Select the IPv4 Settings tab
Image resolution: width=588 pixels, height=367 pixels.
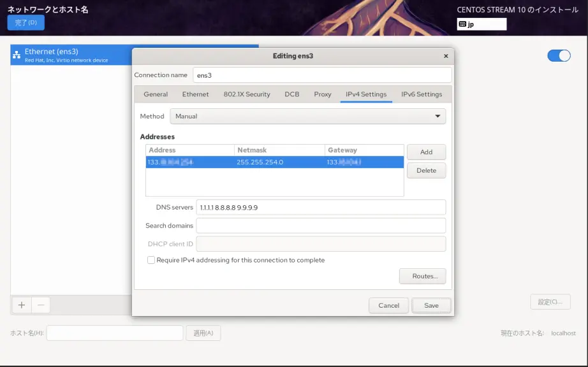coord(366,94)
